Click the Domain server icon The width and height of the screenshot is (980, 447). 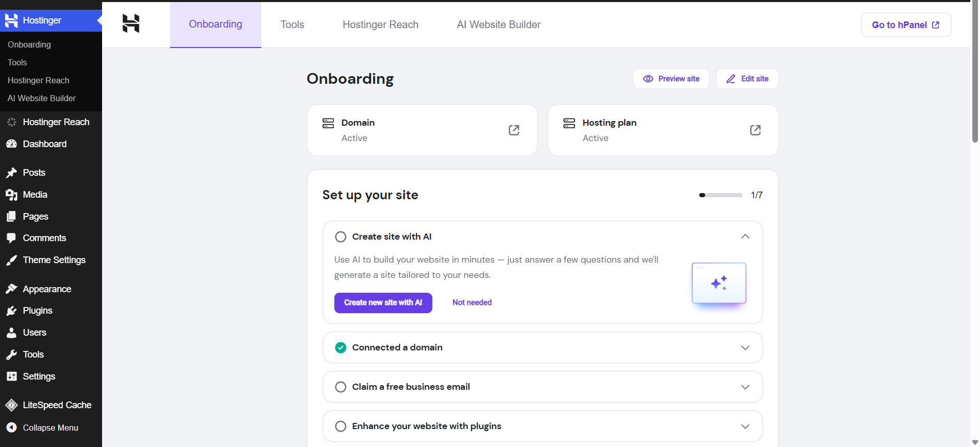tap(328, 123)
